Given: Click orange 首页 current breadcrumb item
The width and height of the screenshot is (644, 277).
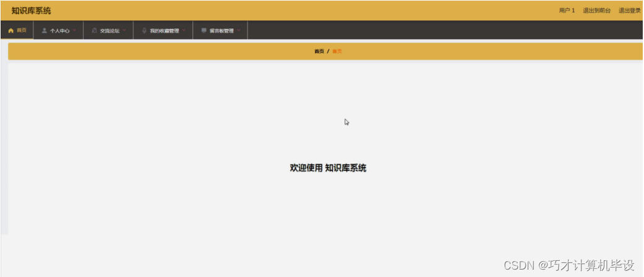Looking at the screenshot, I should [337, 51].
